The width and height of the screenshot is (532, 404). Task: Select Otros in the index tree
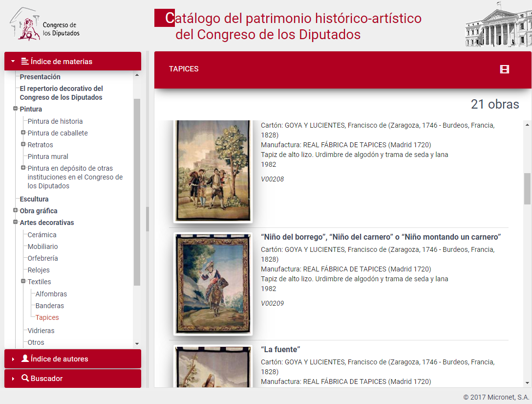pos(36,342)
